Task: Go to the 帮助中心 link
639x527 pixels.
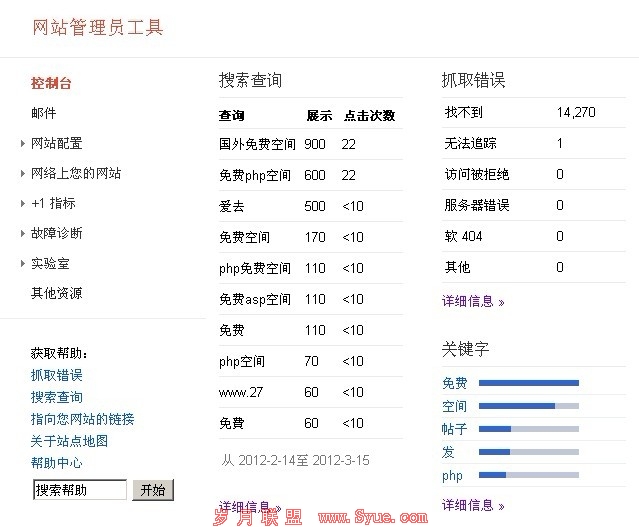Action: point(56,463)
